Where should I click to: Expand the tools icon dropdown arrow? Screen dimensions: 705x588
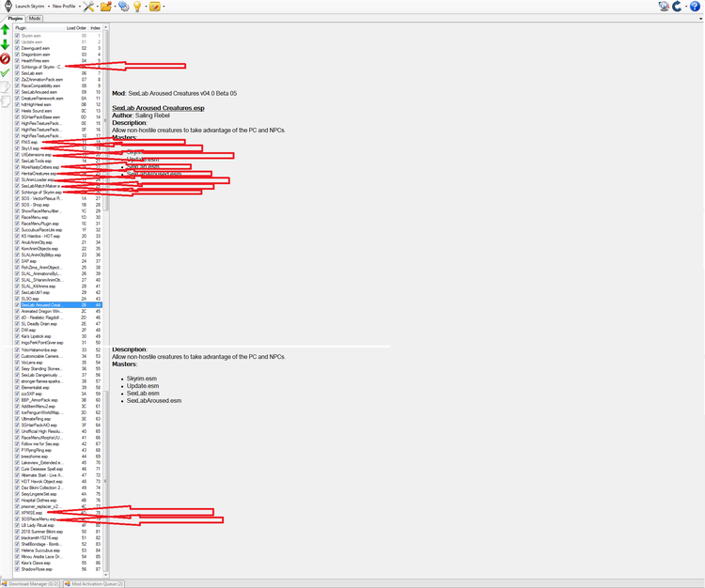97,7
